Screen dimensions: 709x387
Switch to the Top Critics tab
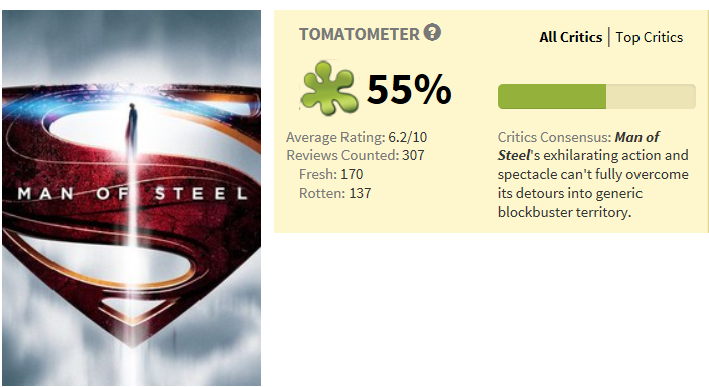(649, 37)
